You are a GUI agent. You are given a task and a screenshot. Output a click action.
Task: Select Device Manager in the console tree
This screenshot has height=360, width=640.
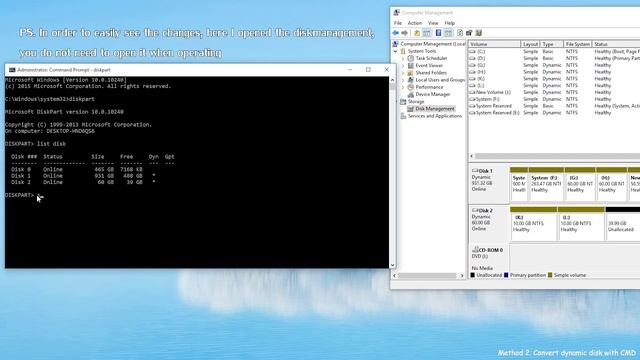(x=433, y=94)
